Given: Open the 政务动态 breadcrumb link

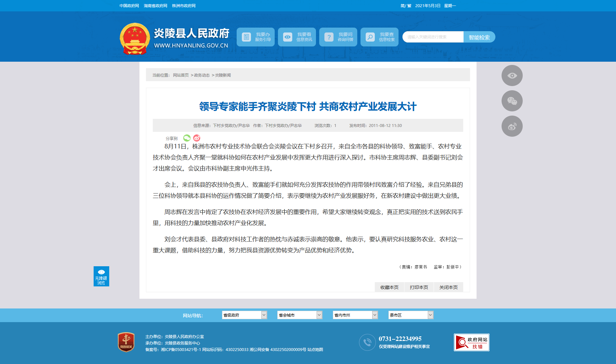Looking at the screenshot, I should (x=202, y=75).
